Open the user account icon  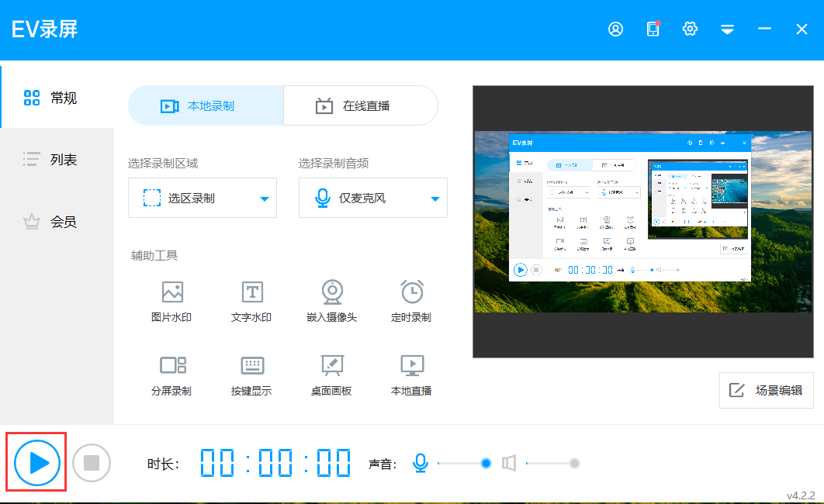click(x=615, y=29)
